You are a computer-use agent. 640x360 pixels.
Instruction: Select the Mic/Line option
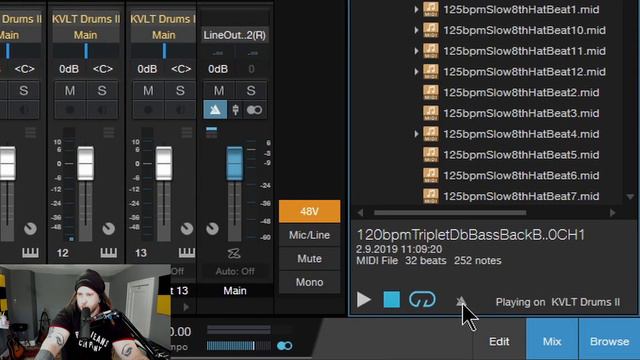coord(309,235)
